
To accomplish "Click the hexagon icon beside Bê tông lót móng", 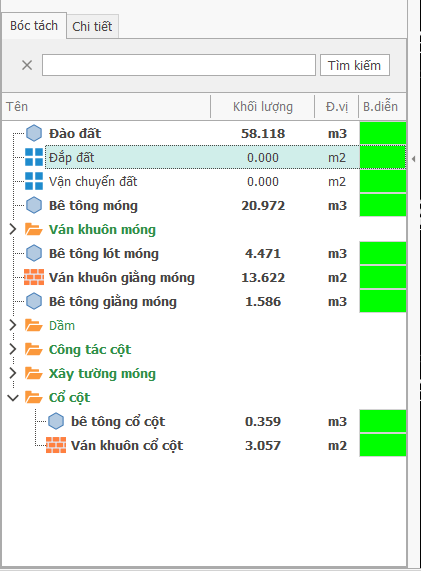I will 34,253.
